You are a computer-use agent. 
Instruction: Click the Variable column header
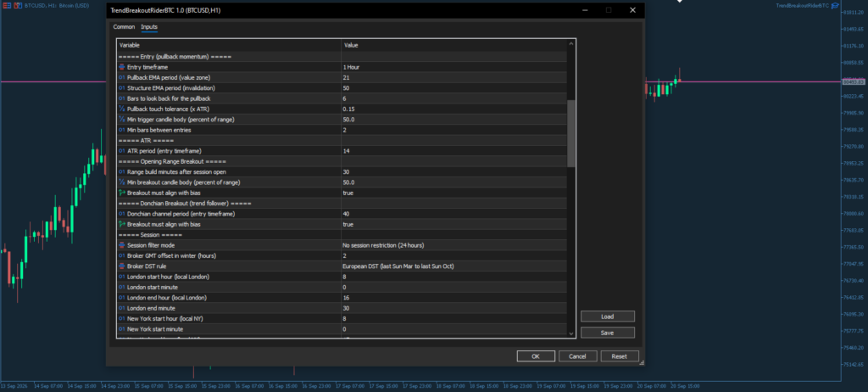[x=229, y=45]
